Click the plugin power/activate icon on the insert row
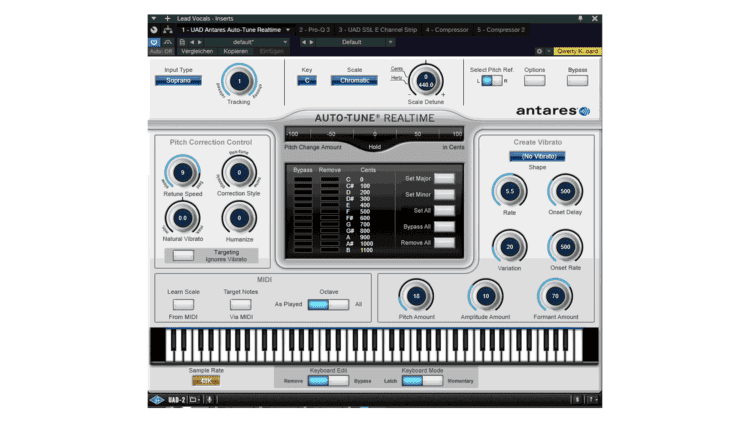The image size is (750, 422). pyautogui.click(x=154, y=30)
